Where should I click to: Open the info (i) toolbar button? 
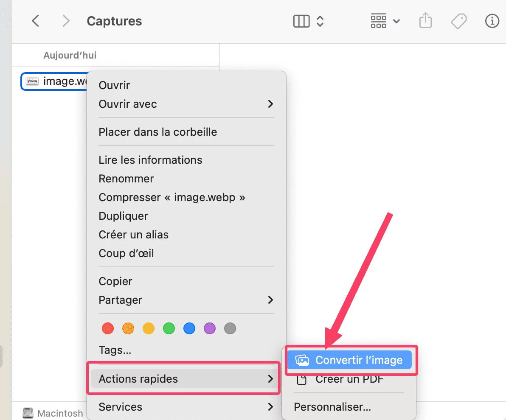point(492,21)
